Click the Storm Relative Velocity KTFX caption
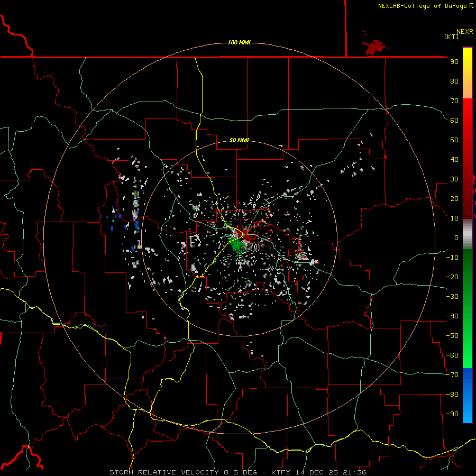The height and width of the screenshot is (476, 476). click(237, 472)
